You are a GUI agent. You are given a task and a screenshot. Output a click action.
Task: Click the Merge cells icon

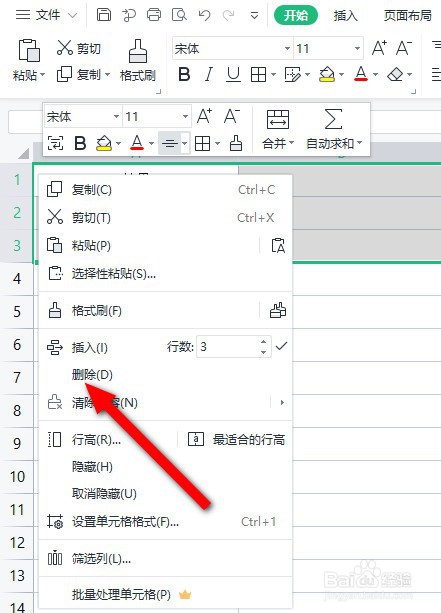tap(278, 119)
